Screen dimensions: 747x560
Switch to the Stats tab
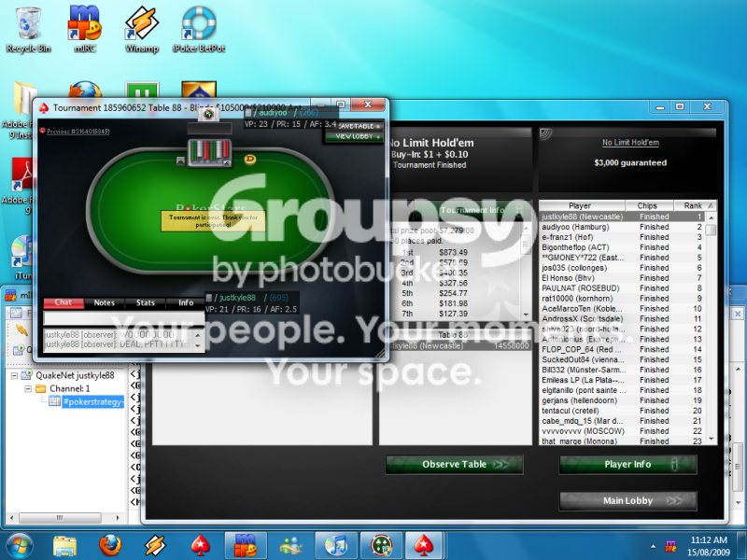(x=146, y=302)
